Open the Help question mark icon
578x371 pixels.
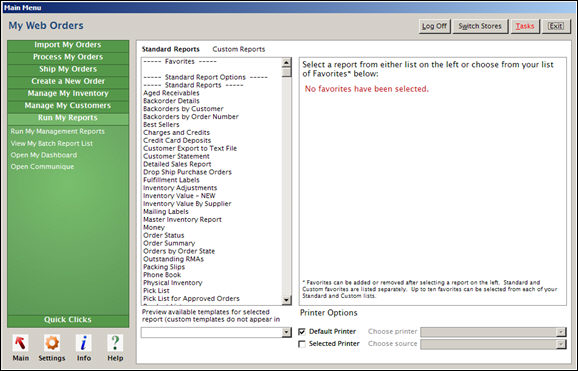pyautogui.click(x=115, y=343)
